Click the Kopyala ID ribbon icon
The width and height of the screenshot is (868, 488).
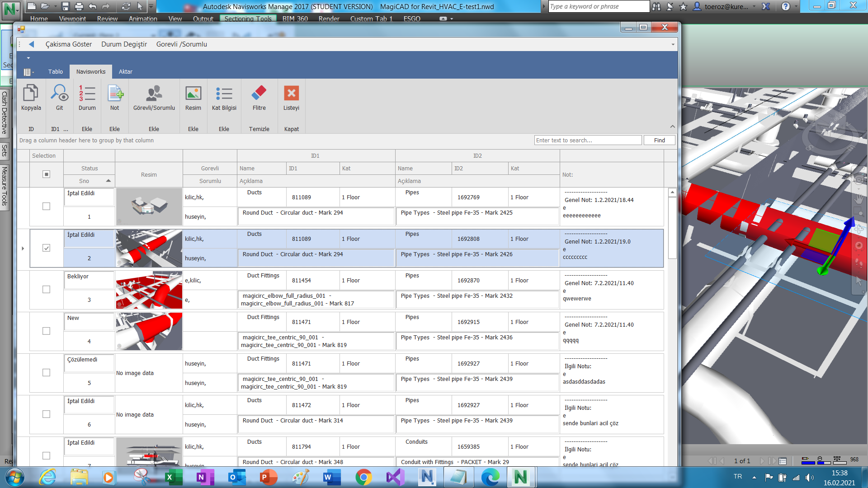[x=31, y=94]
